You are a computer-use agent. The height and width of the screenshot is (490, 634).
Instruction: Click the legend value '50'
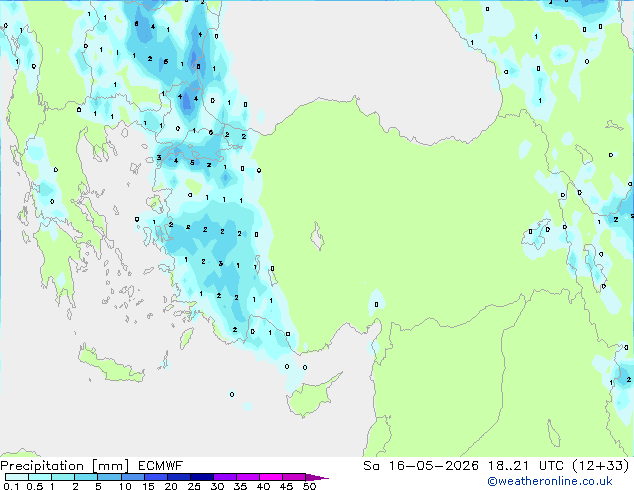pyautogui.click(x=309, y=486)
